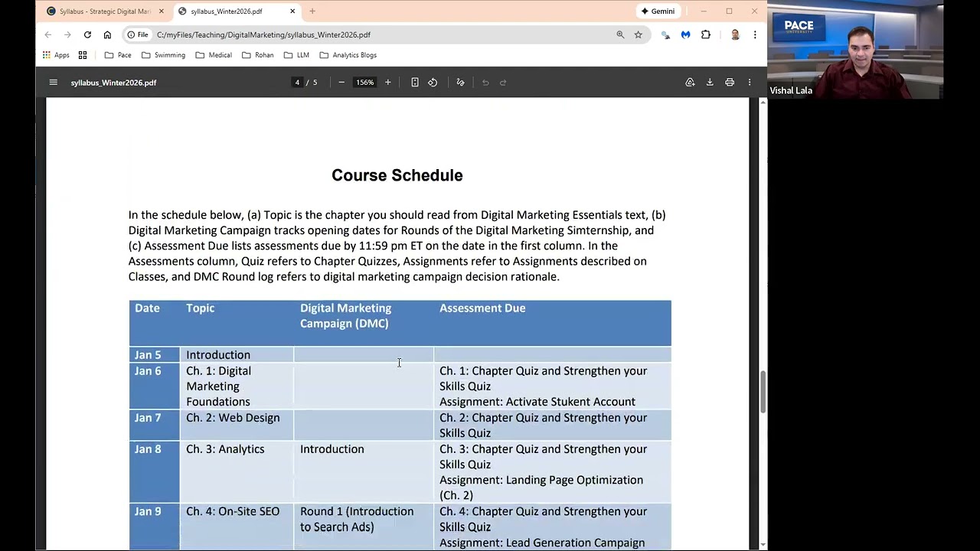Open the Analytics Blogs bookmarks folder

point(348,55)
